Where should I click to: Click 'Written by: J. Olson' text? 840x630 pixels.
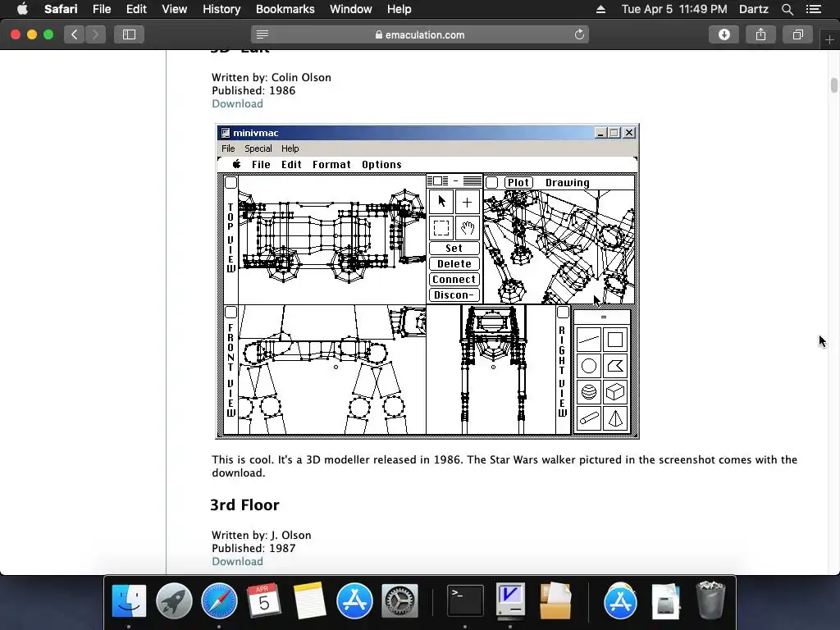click(x=262, y=535)
